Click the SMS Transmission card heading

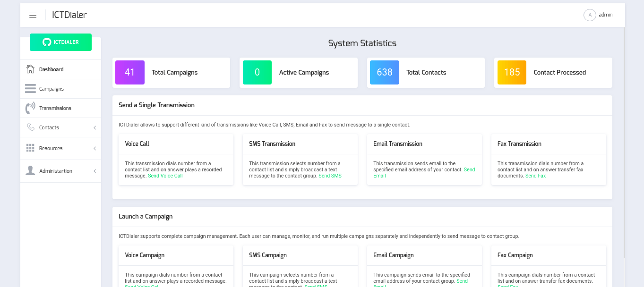[x=272, y=143]
